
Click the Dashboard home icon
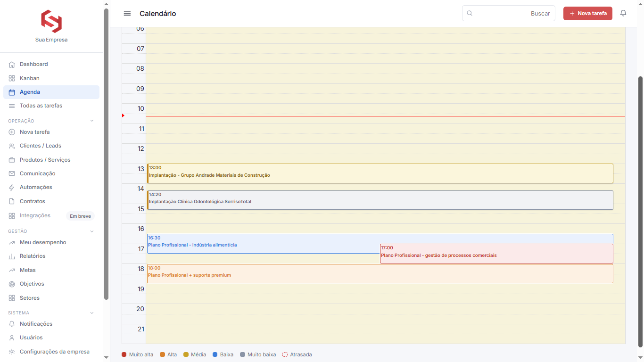point(12,64)
